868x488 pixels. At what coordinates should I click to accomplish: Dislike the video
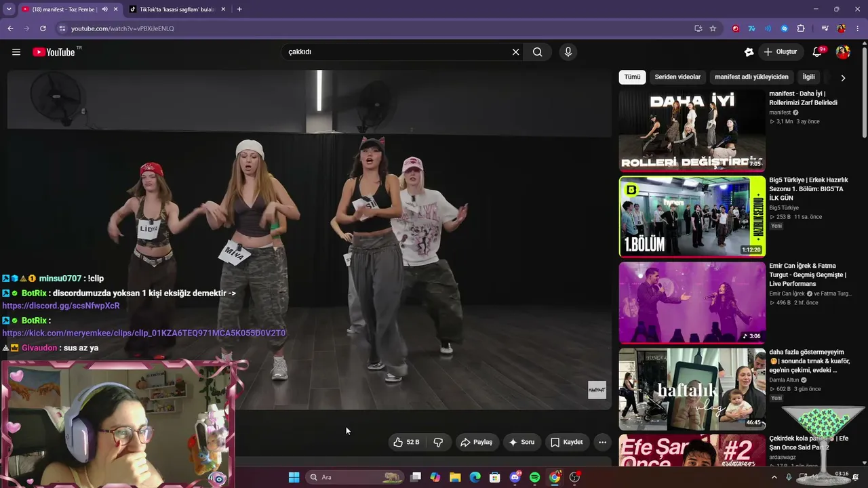(x=438, y=442)
